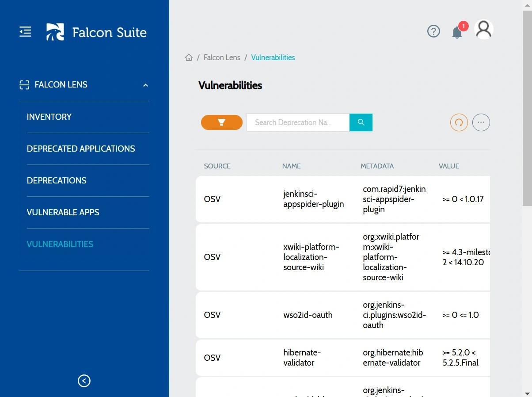
Task: Click metadata com.rapid7:jenkinsci-appspider-plugin
Action: pos(395,199)
